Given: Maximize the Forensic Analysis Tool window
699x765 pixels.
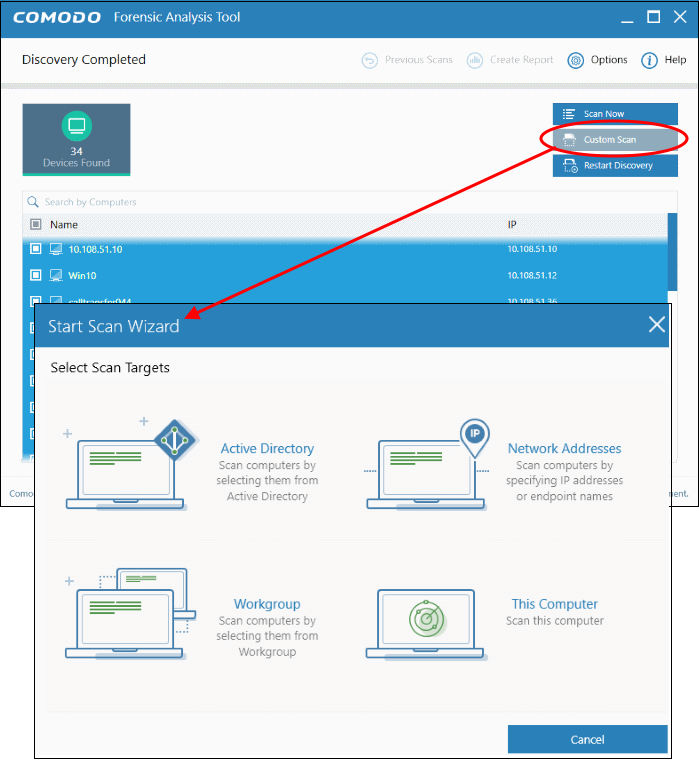Looking at the screenshot, I should (654, 17).
